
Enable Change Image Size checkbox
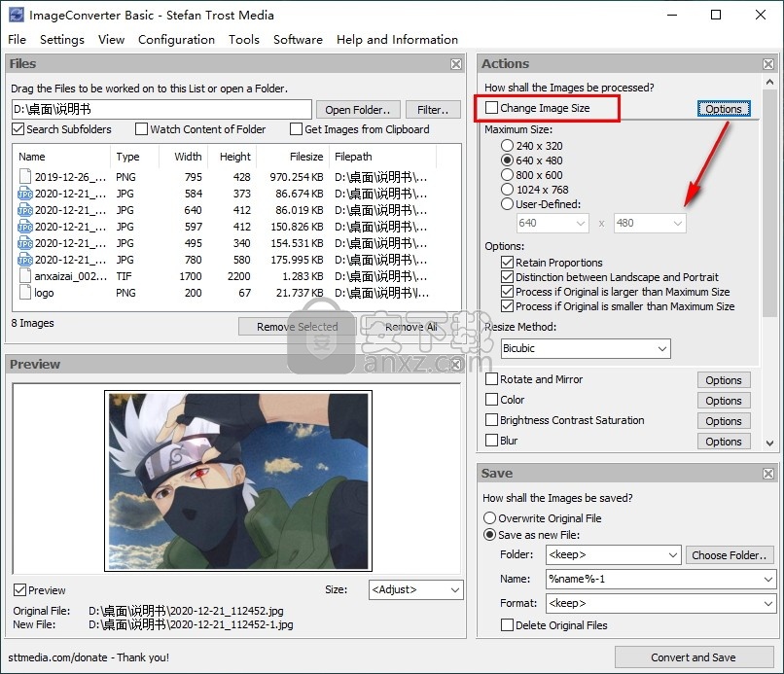click(x=491, y=108)
